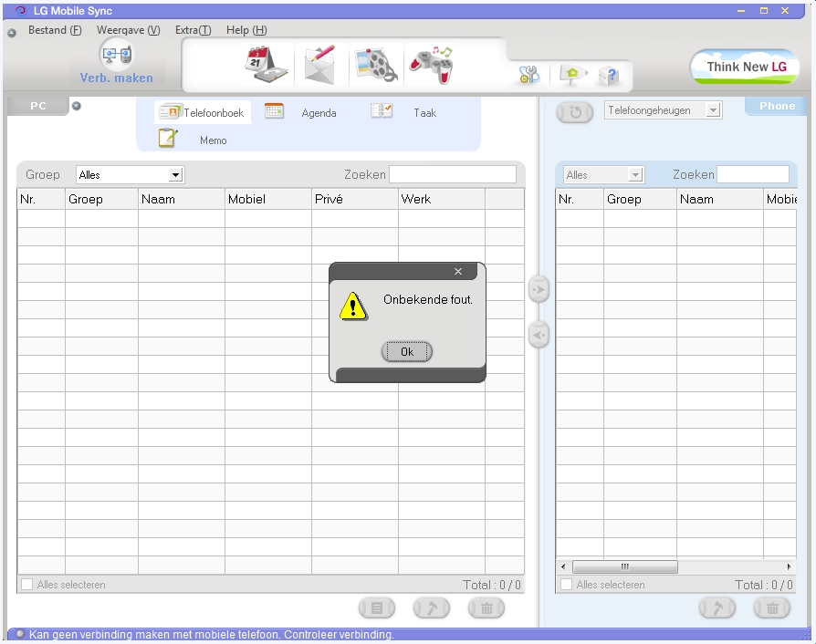
Task: Tick PC panel Alles selecteren checkbox
Action: click(27, 584)
